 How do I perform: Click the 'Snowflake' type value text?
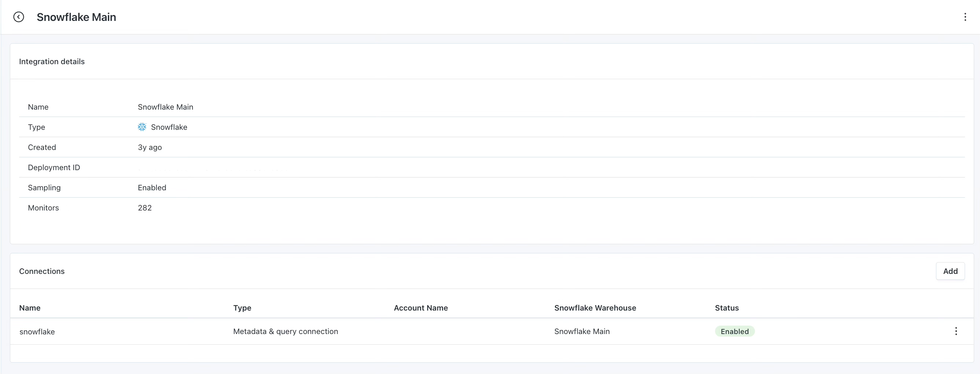pos(169,127)
